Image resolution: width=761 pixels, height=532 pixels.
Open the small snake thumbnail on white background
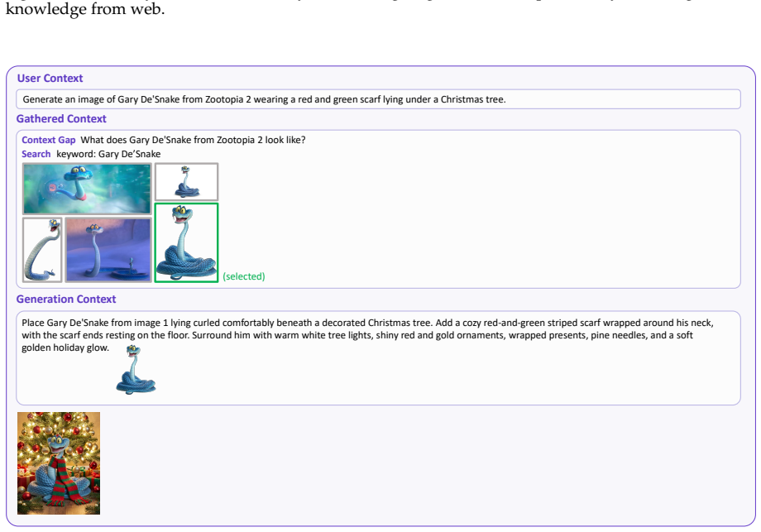[186, 181]
